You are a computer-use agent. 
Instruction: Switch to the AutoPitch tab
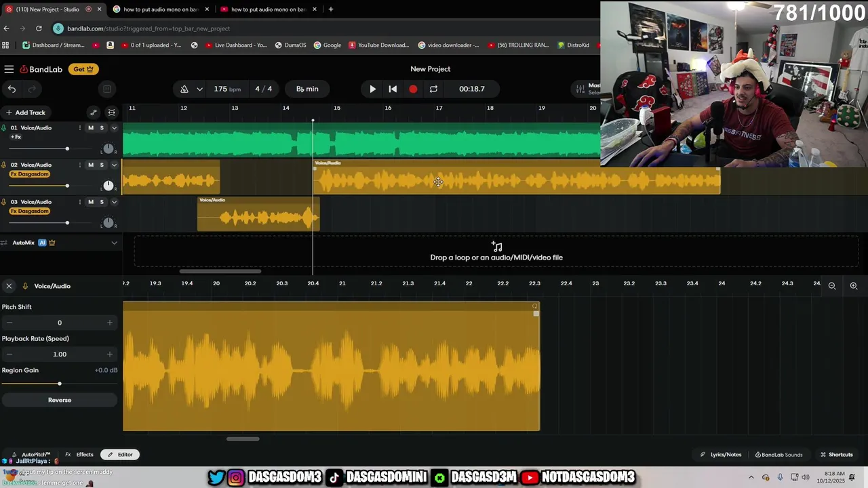(x=31, y=455)
